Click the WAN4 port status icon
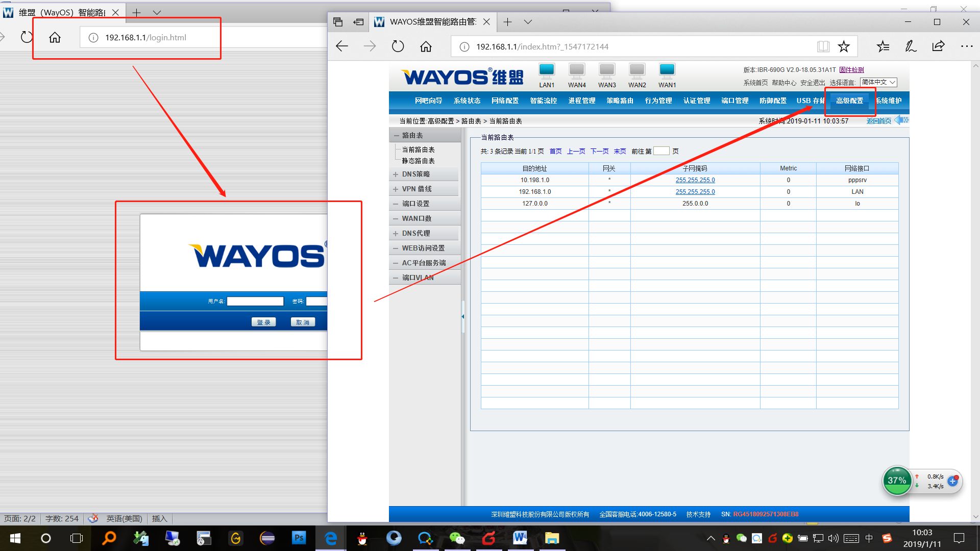980x551 pixels. (x=577, y=70)
